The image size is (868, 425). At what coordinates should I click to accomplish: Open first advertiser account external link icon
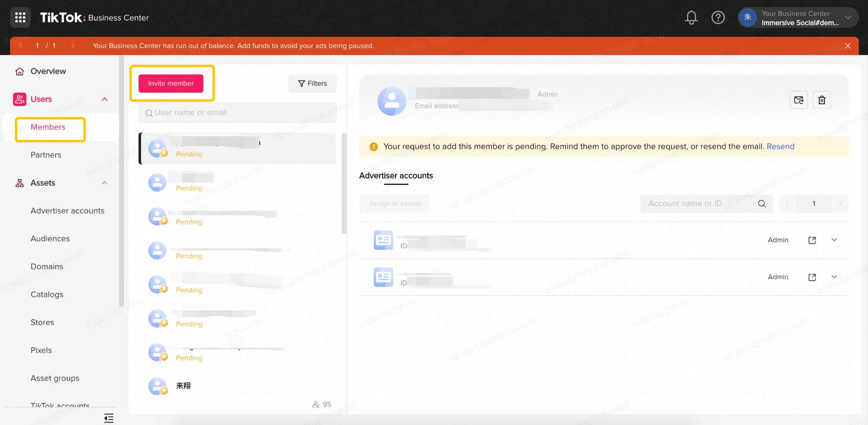(812, 240)
